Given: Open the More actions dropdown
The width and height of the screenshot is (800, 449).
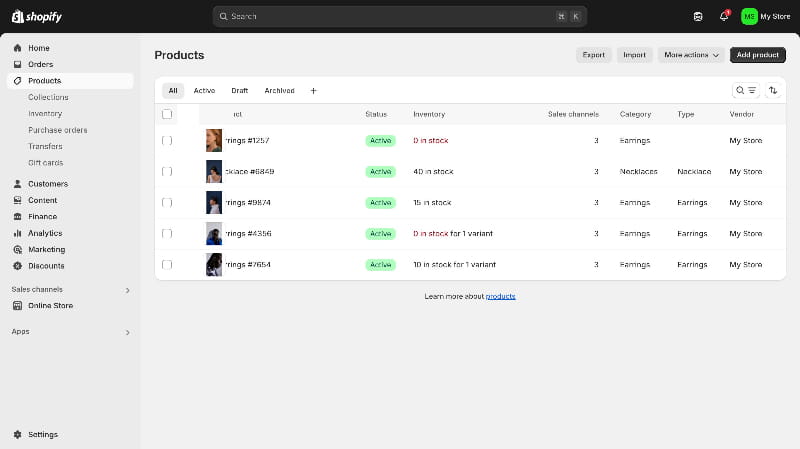Looking at the screenshot, I should coord(691,55).
